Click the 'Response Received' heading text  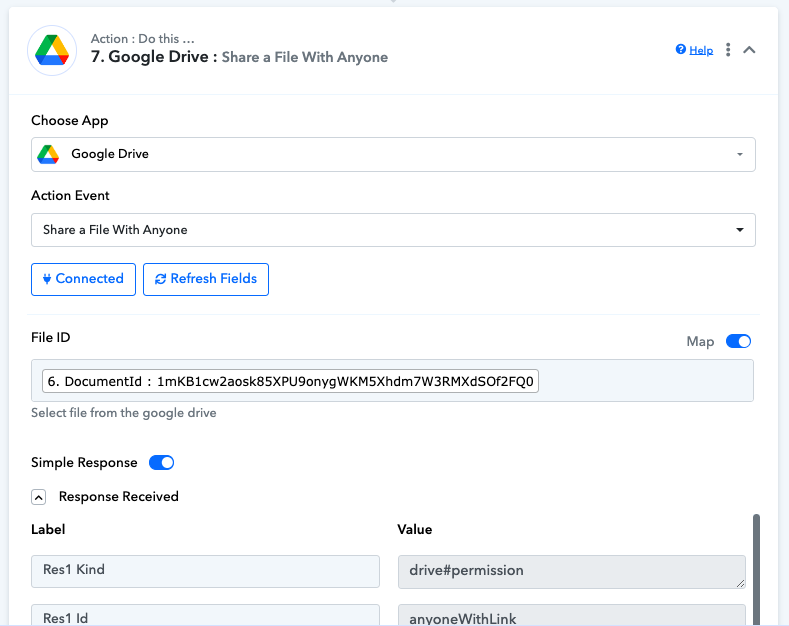[x=119, y=497]
